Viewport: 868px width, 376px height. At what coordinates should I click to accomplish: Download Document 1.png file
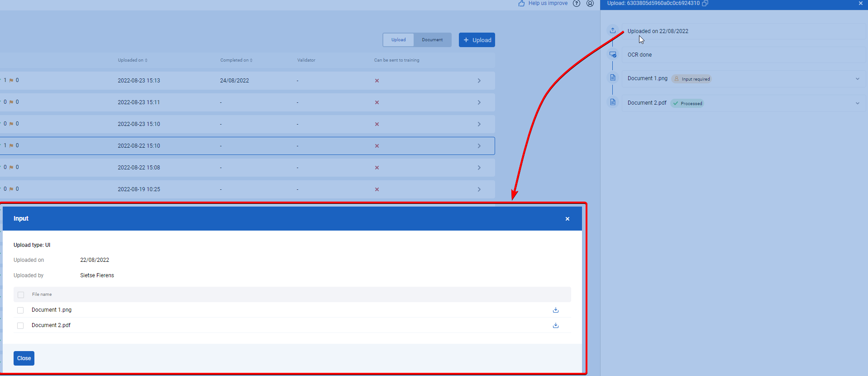point(556,310)
